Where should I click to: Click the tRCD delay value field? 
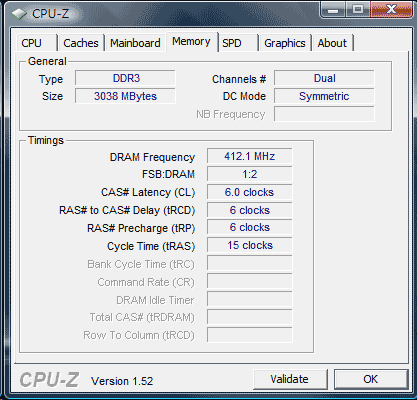(250, 210)
